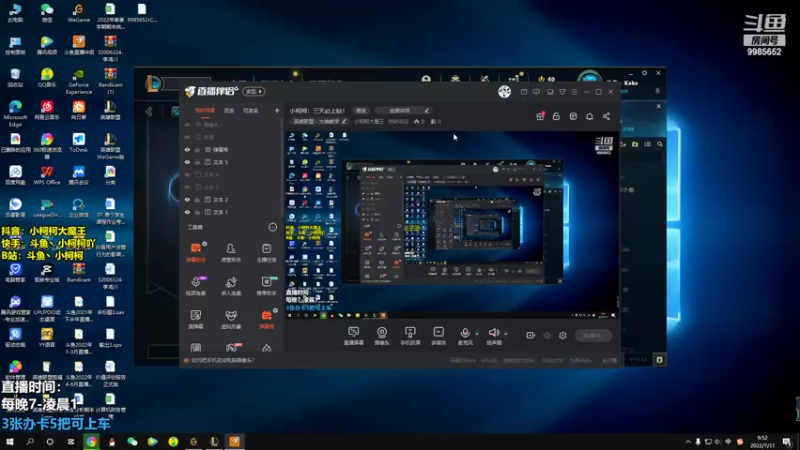
Task: Add a 手机投屏 phone casting source
Action: pos(410,336)
